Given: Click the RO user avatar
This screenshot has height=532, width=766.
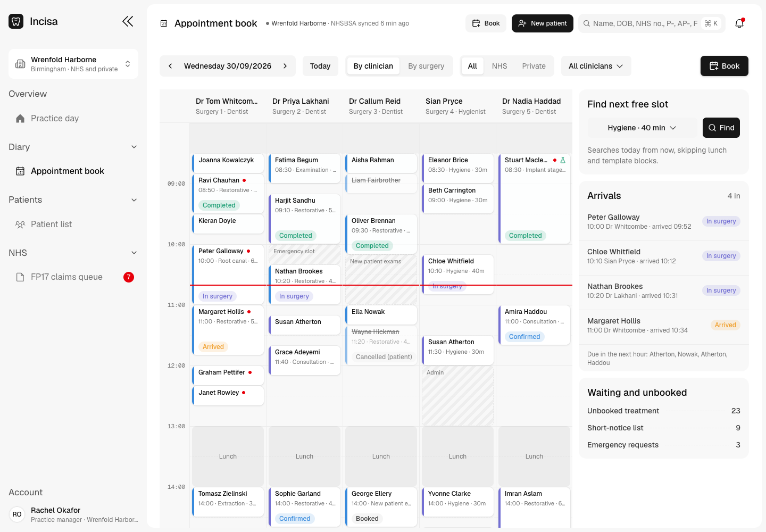Looking at the screenshot, I should click(x=17, y=514).
